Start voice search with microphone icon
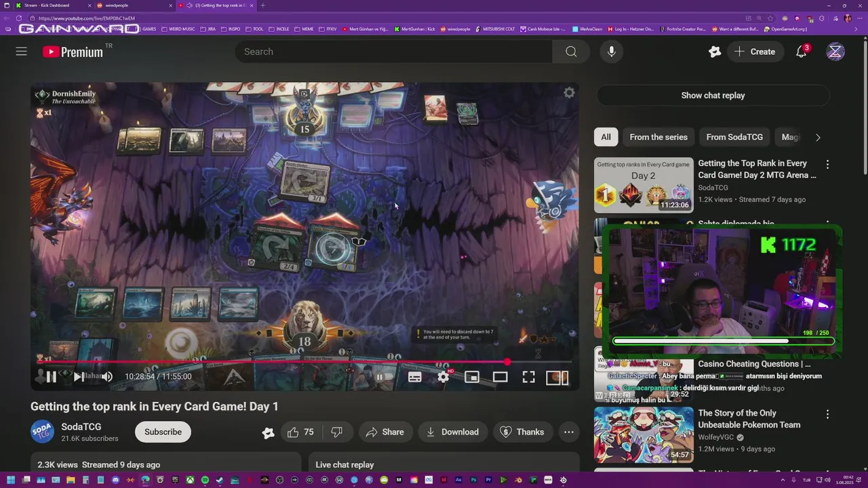 coord(612,52)
